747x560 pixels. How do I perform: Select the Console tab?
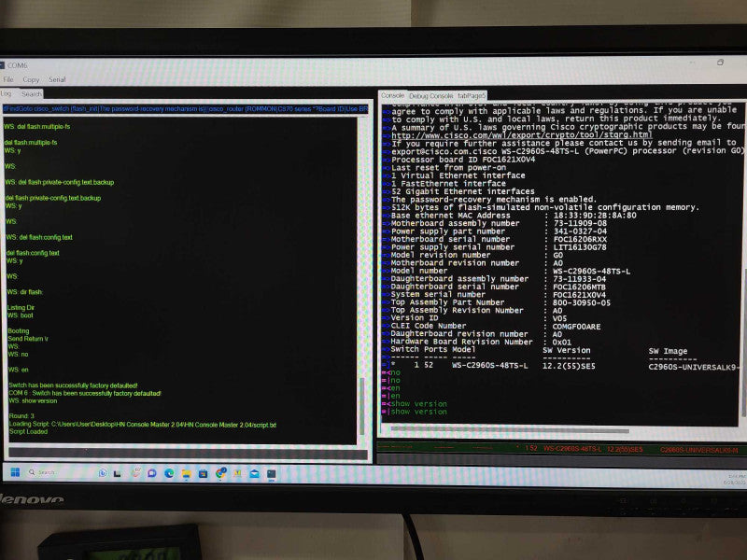(x=393, y=96)
